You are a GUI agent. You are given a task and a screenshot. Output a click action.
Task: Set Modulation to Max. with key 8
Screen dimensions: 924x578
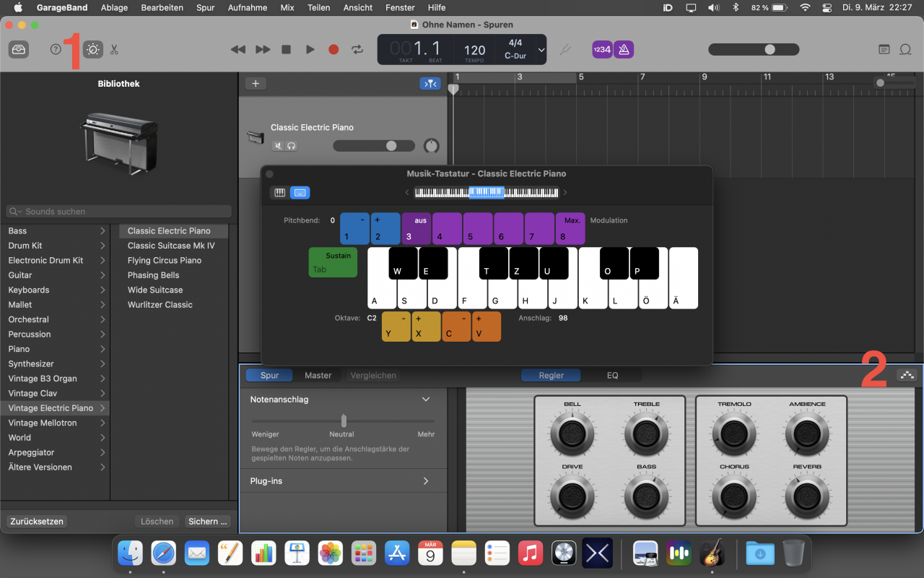[570, 228]
